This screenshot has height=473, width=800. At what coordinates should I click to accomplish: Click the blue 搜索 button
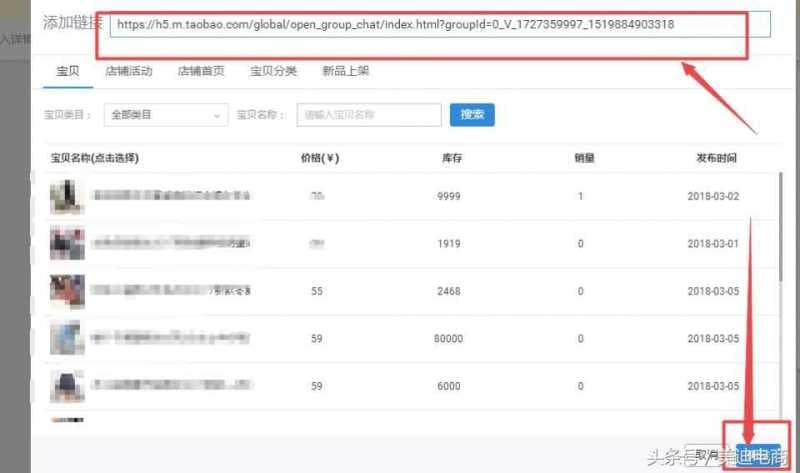tap(472, 115)
